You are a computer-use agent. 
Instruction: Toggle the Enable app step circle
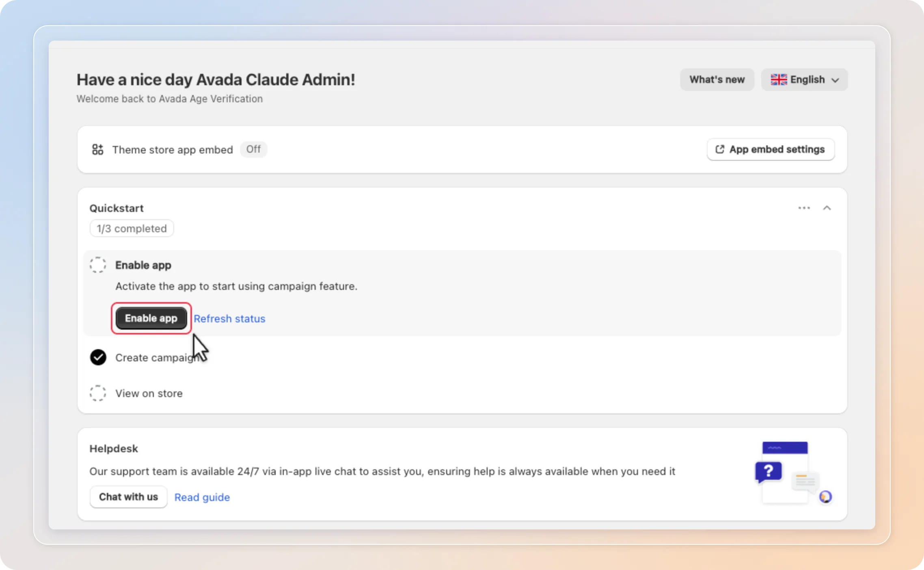(x=98, y=265)
